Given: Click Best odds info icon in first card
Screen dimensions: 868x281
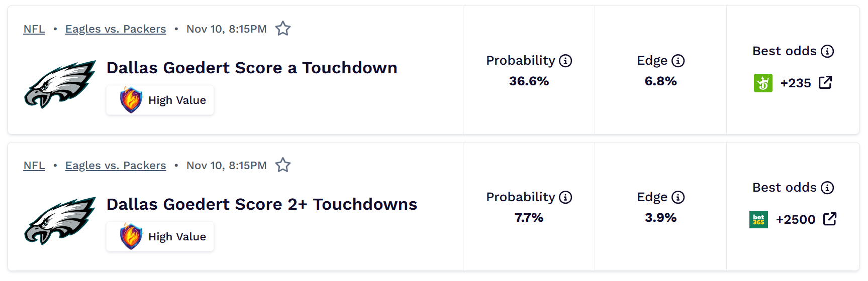Looking at the screenshot, I should 827,51.
